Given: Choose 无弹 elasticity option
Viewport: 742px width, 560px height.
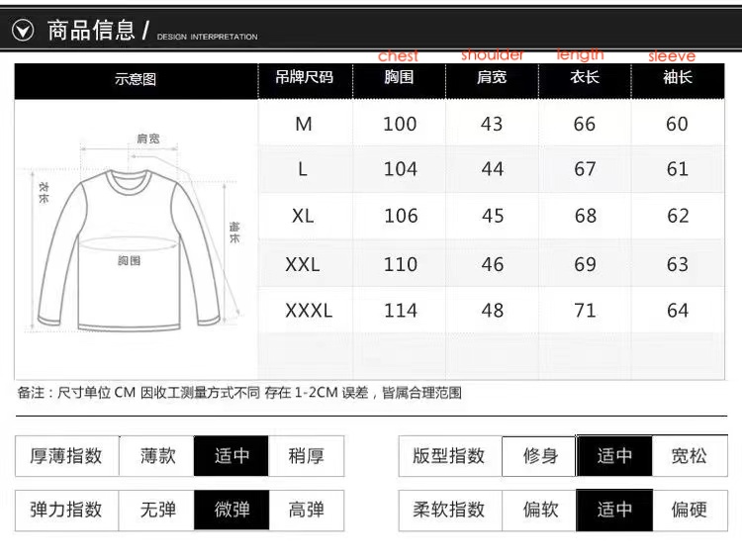Looking at the screenshot, I should (157, 510).
